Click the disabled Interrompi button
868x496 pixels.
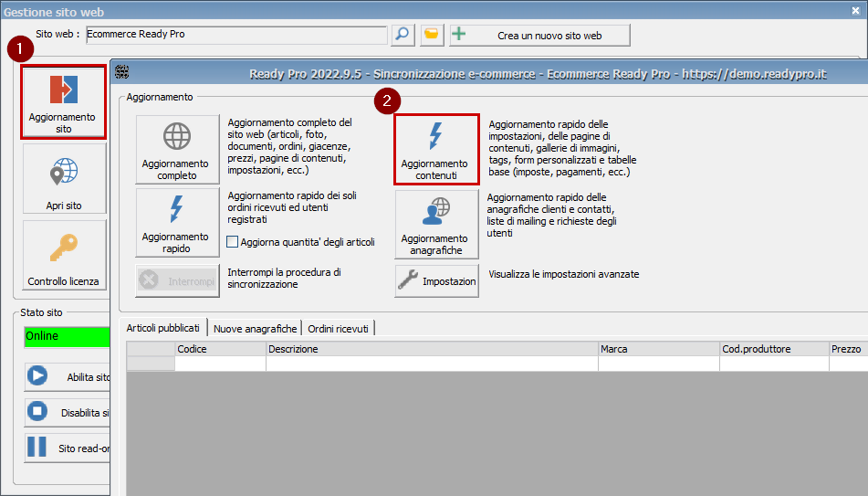click(177, 281)
